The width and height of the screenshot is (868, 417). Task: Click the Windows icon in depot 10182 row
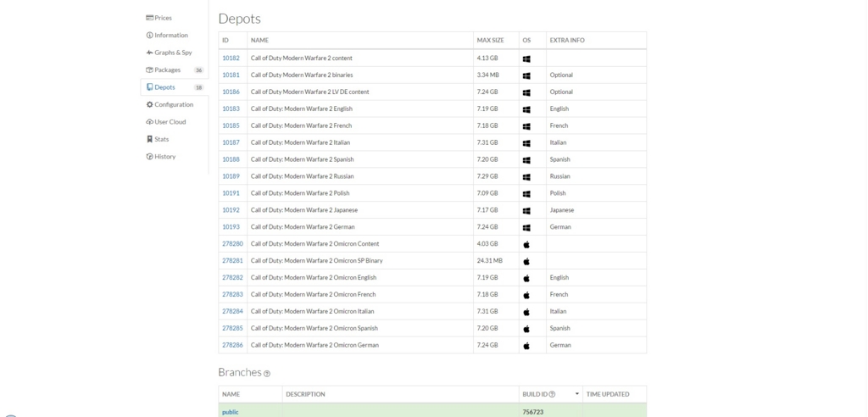point(526,58)
